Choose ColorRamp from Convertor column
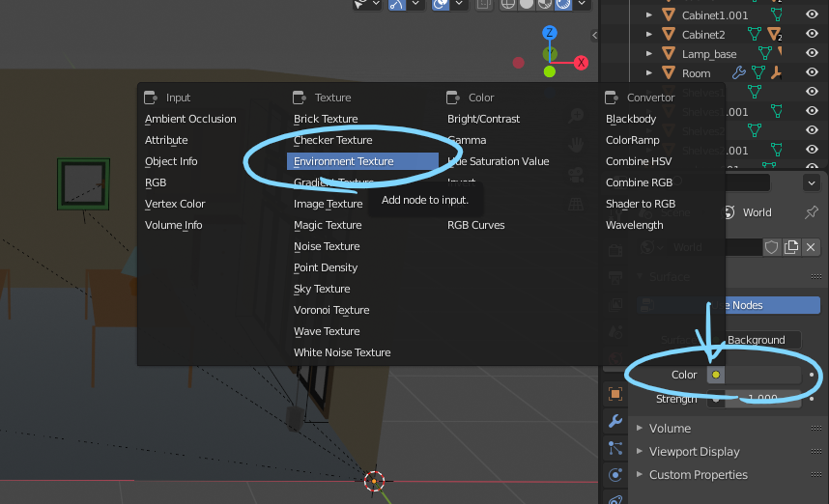Screen dimensions: 829x504 point(632,140)
